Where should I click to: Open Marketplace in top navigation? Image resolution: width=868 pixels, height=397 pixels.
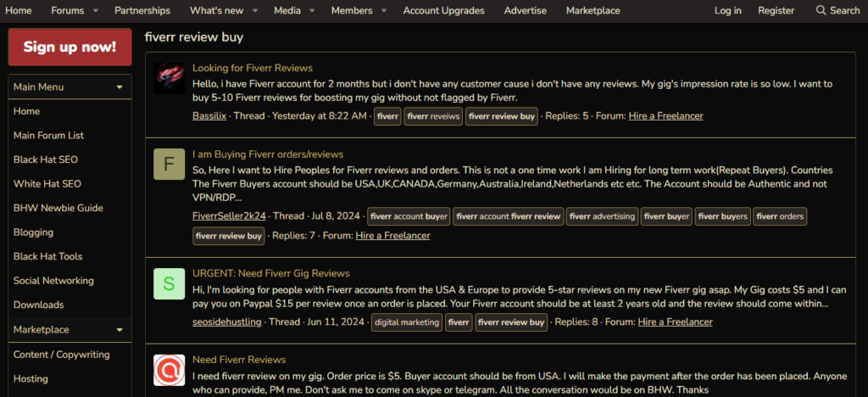tap(593, 10)
